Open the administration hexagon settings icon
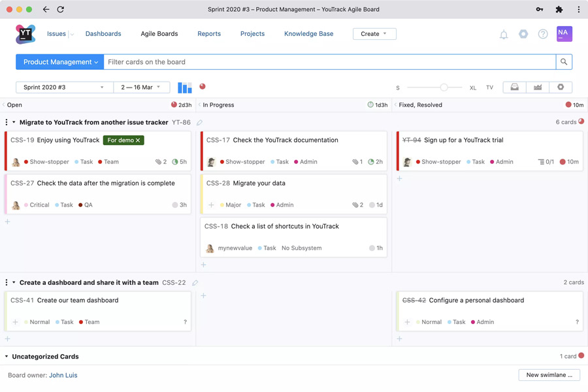This screenshot has height=392, width=588. 523,34
